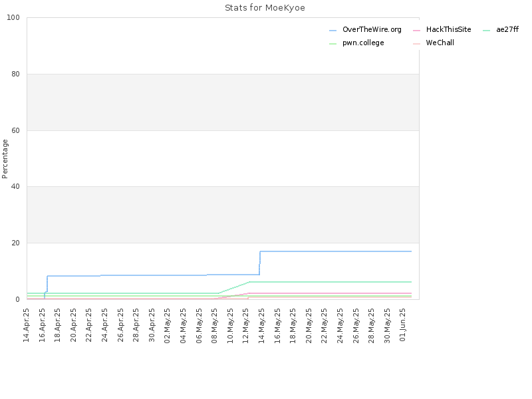
Task: Click the pink HackThisSite legend swatch
Action: click(x=416, y=31)
